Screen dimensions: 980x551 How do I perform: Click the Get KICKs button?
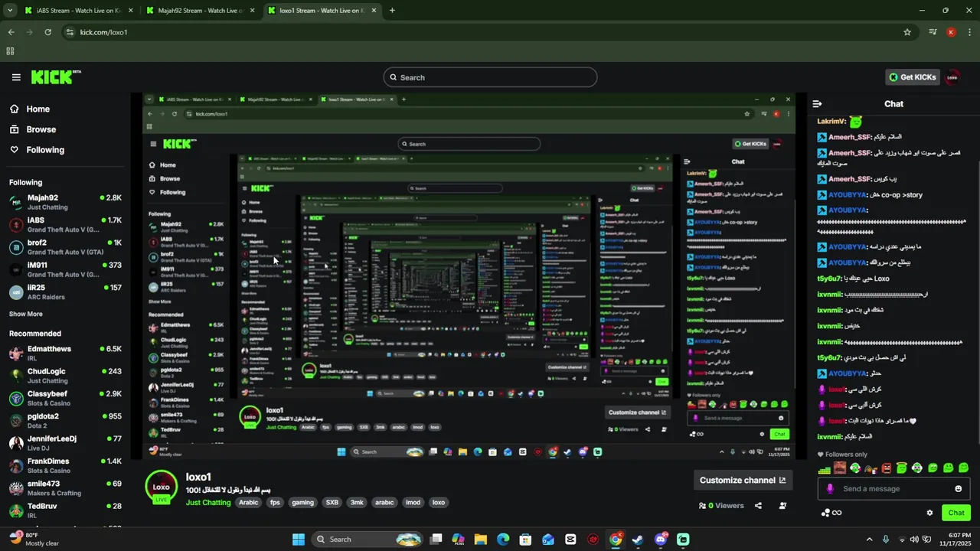[913, 77]
